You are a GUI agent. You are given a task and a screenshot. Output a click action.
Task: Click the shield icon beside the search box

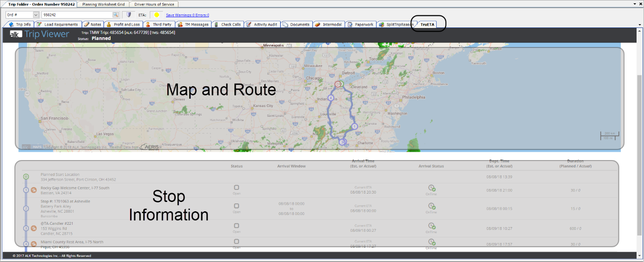coord(129,15)
